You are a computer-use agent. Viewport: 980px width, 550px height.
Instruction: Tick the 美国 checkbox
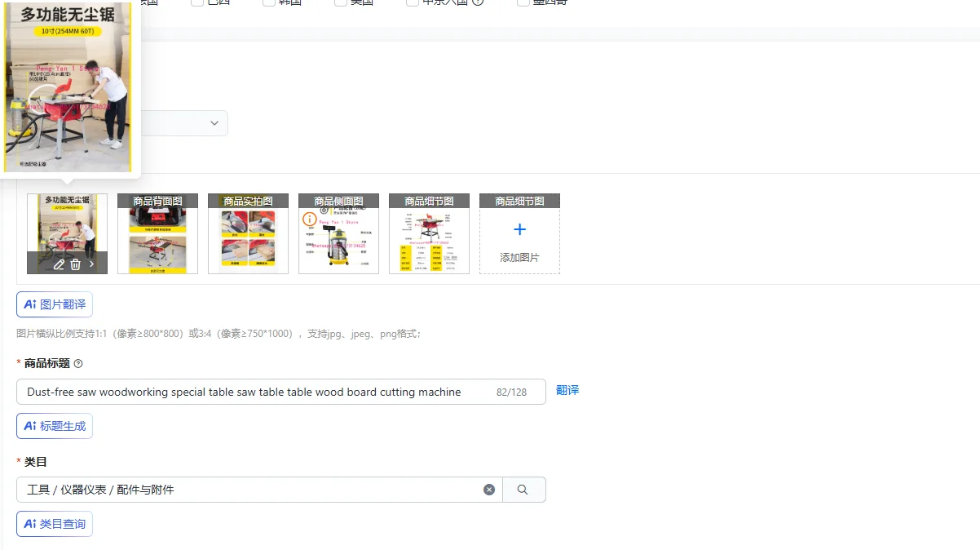click(x=341, y=2)
